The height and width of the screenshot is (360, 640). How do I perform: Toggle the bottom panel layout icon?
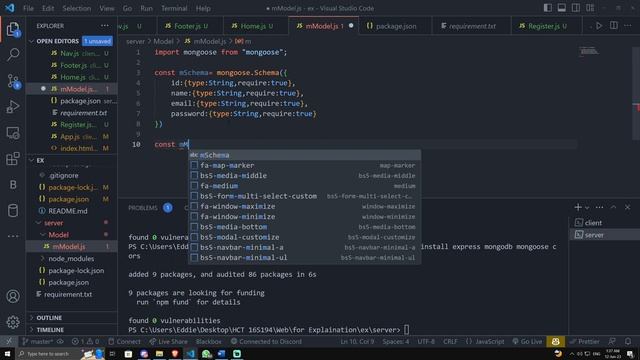562,8
